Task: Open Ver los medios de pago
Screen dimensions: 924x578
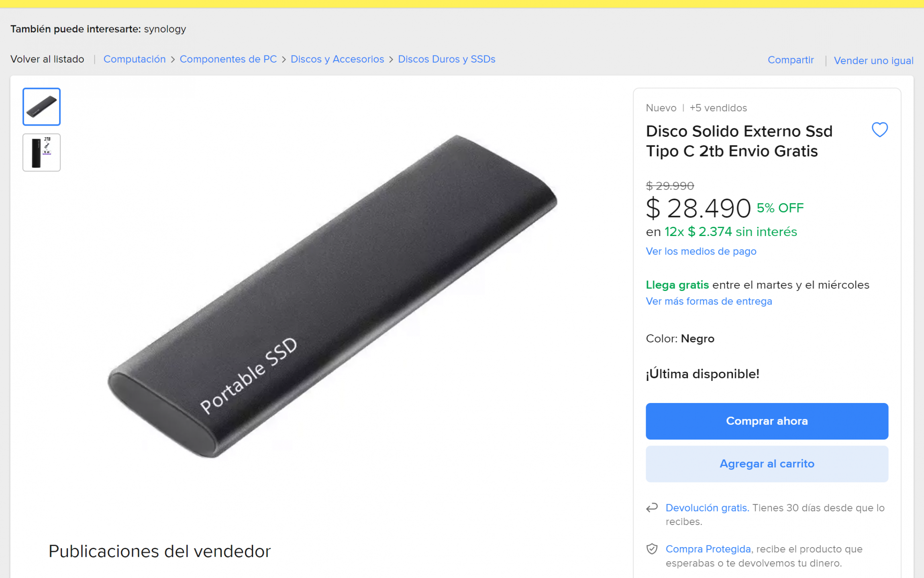Action: (x=701, y=251)
